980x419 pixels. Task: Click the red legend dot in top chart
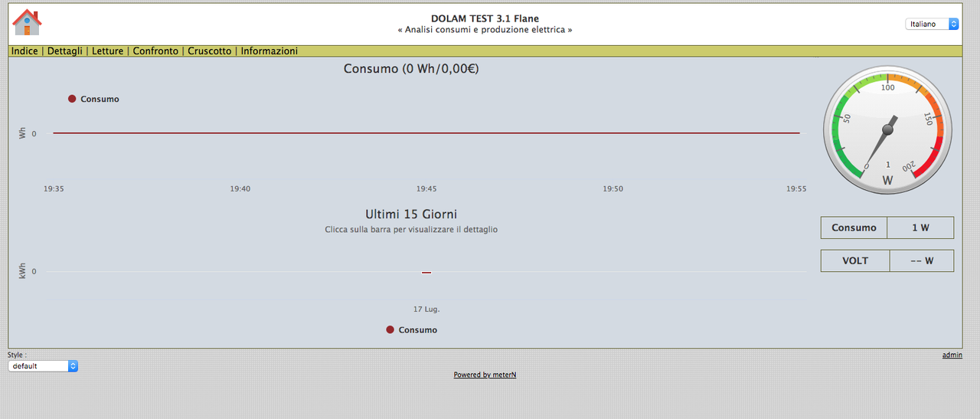72,99
